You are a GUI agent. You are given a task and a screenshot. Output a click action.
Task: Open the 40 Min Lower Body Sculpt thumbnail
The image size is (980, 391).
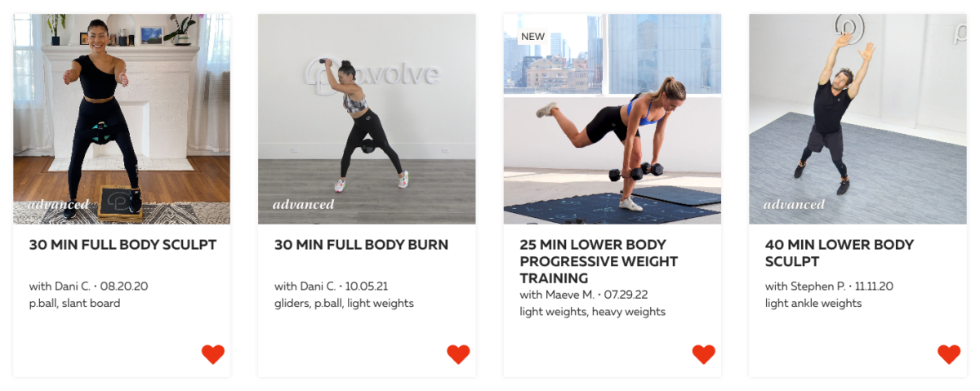(x=857, y=119)
